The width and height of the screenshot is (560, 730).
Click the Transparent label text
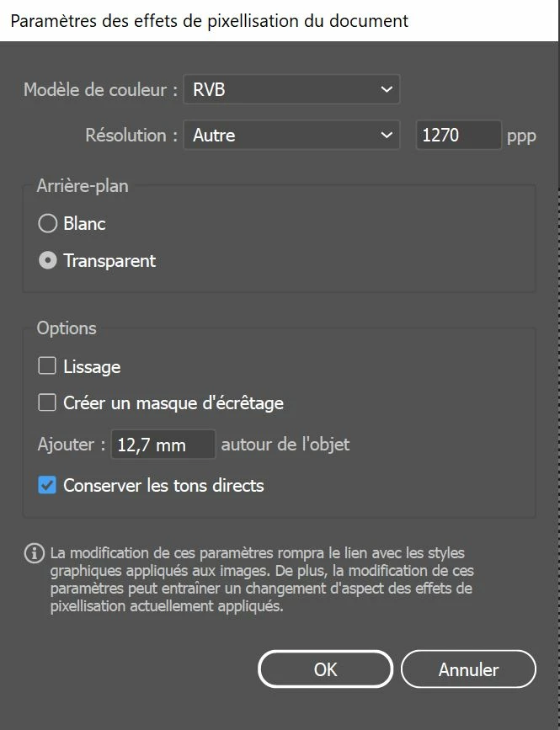(109, 261)
